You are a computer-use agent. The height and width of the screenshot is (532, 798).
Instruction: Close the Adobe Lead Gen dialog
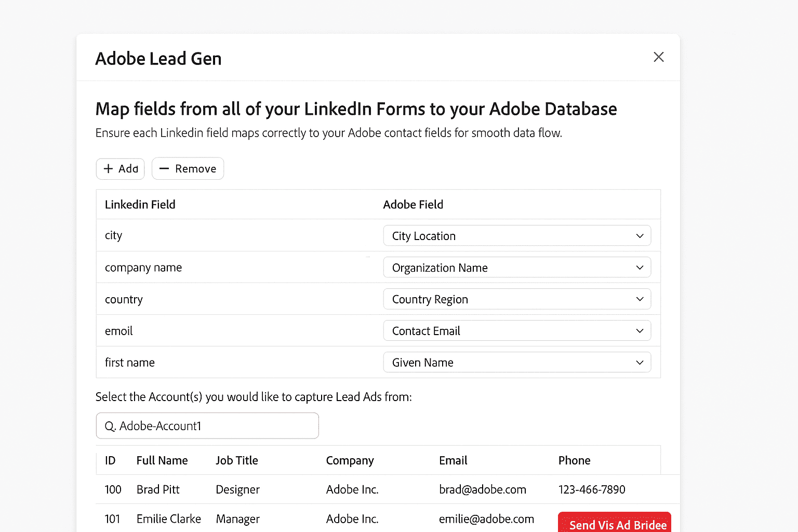[658, 57]
